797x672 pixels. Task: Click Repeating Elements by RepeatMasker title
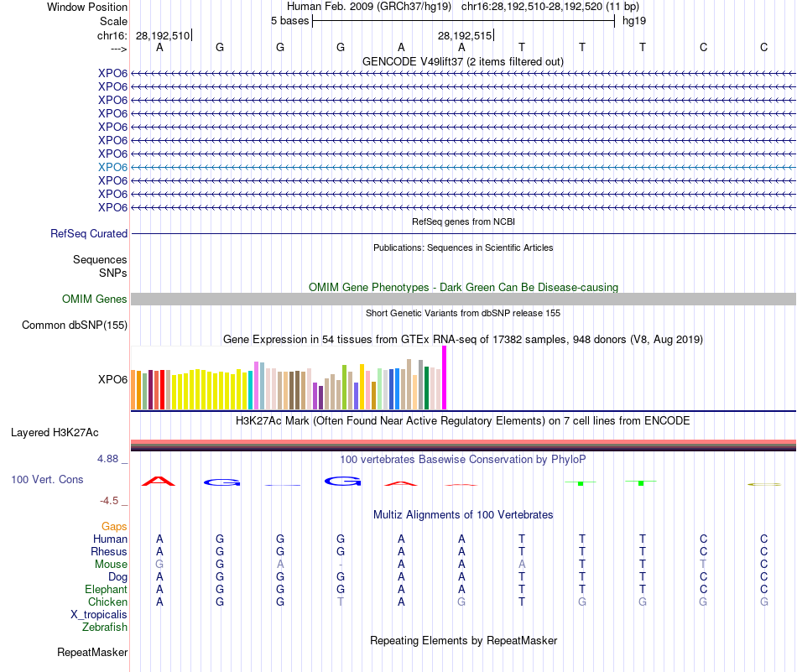click(x=463, y=640)
